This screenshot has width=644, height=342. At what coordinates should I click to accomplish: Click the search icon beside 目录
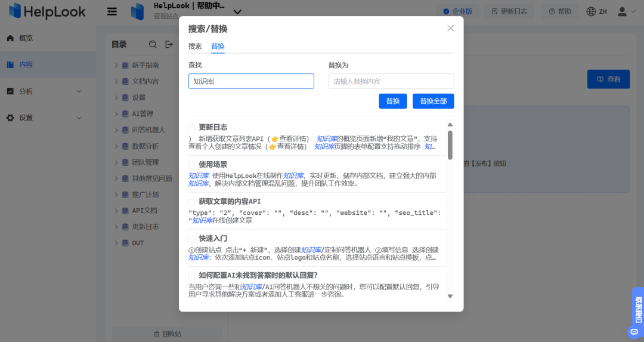(153, 44)
